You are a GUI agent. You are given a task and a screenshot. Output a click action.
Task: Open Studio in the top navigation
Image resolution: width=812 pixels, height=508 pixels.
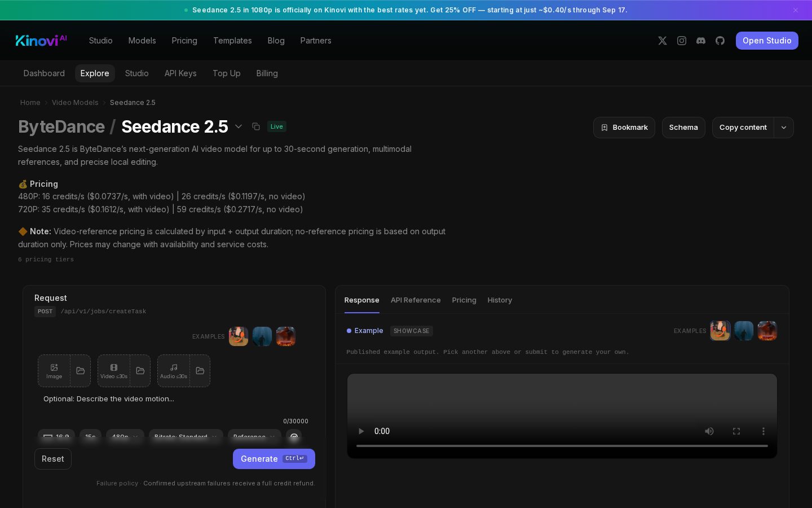(x=101, y=41)
